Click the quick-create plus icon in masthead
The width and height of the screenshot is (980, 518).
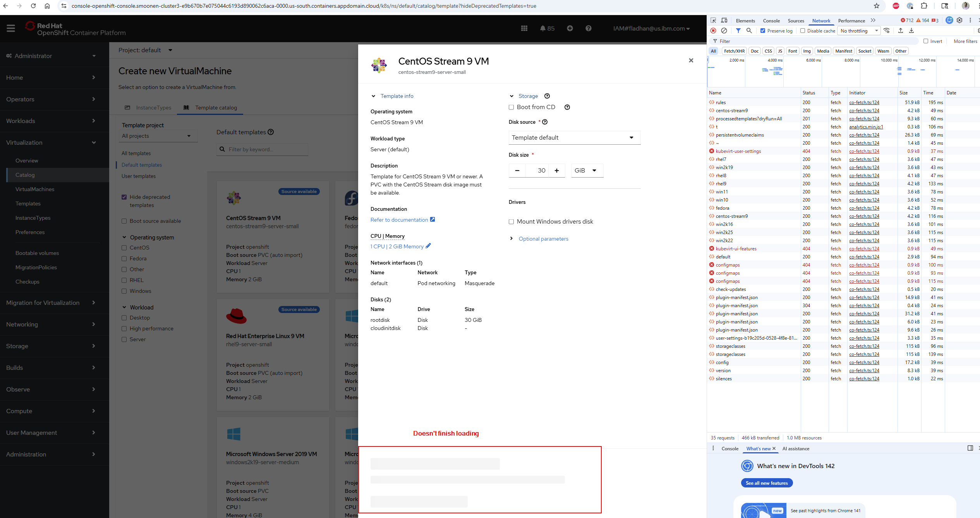[570, 28]
